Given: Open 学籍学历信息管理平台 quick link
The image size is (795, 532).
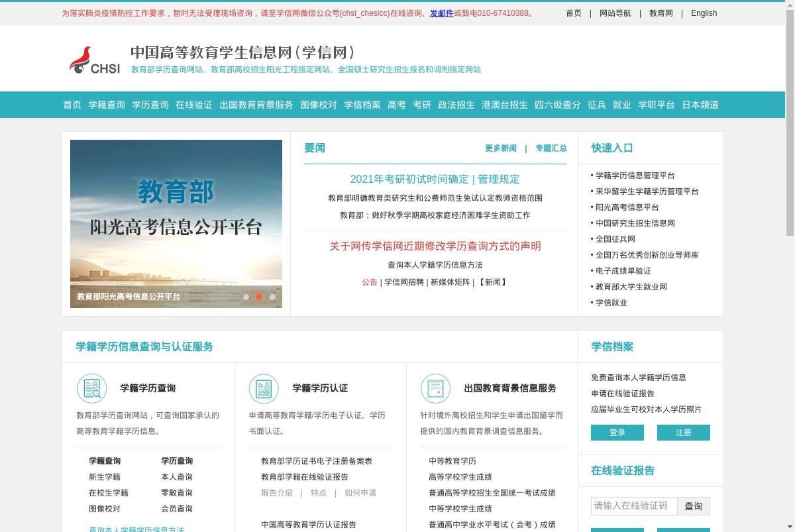Looking at the screenshot, I should tap(635, 176).
